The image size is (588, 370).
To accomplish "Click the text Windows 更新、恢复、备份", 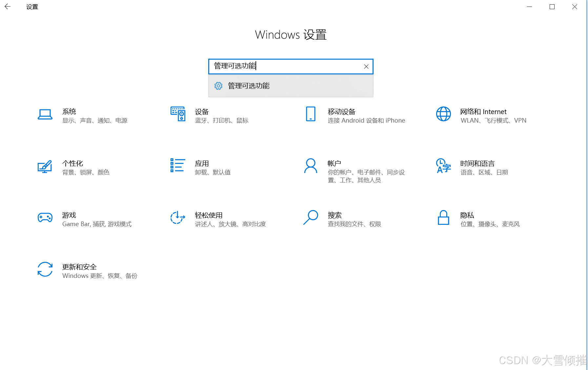I will click(100, 276).
